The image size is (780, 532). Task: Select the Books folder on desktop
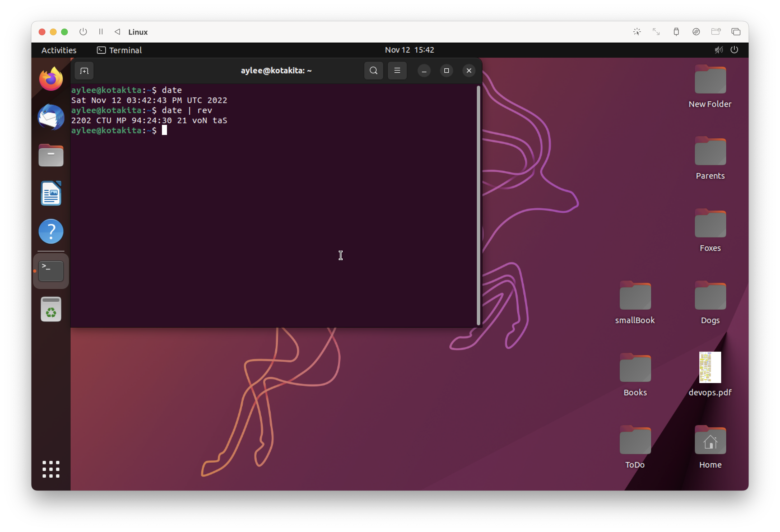click(x=635, y=375)
